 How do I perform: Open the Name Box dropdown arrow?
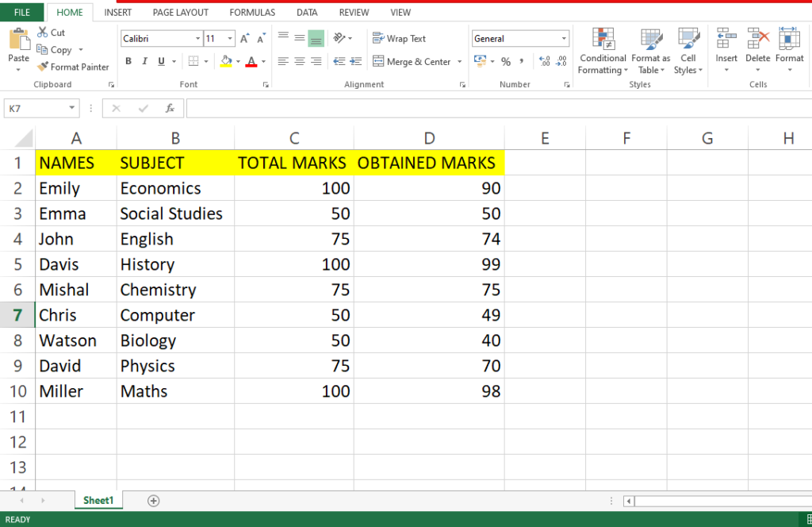pos(72,108)
